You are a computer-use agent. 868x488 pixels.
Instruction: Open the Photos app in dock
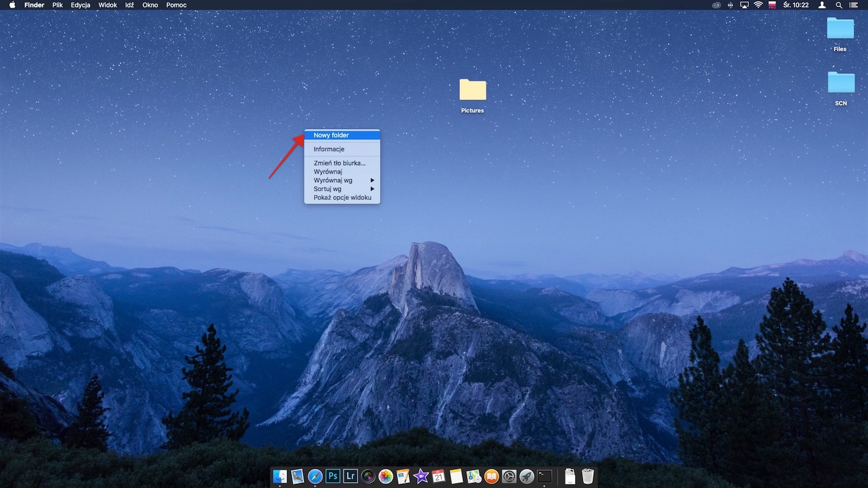point(385,476)
